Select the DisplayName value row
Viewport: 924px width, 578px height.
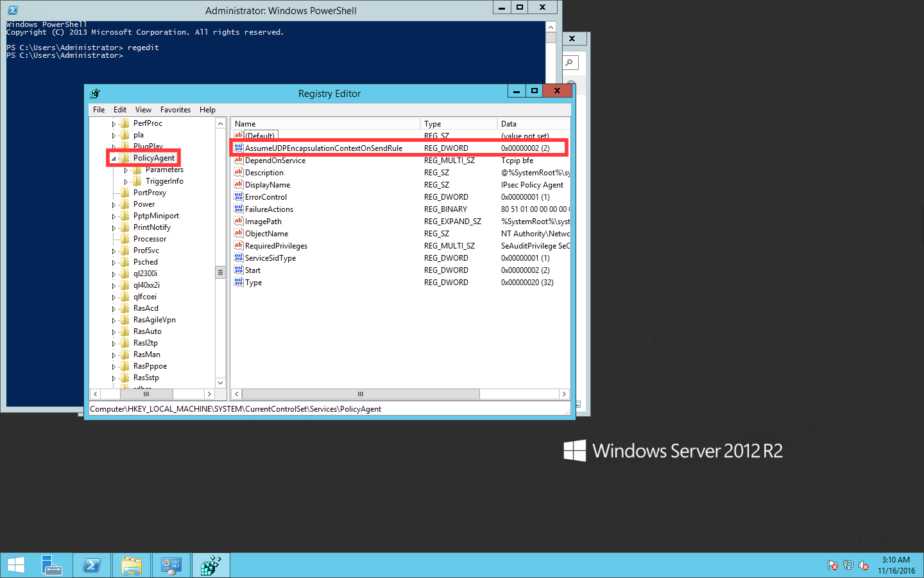400,184
